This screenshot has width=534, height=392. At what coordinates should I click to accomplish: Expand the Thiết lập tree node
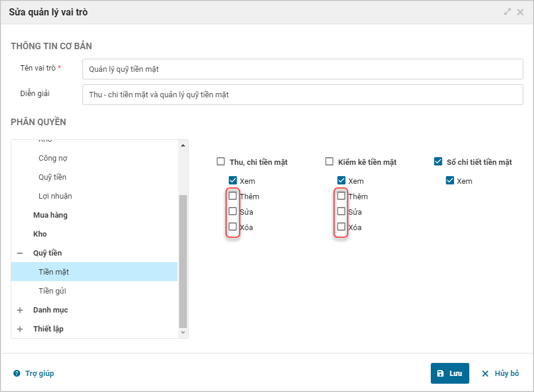point(20,329)
